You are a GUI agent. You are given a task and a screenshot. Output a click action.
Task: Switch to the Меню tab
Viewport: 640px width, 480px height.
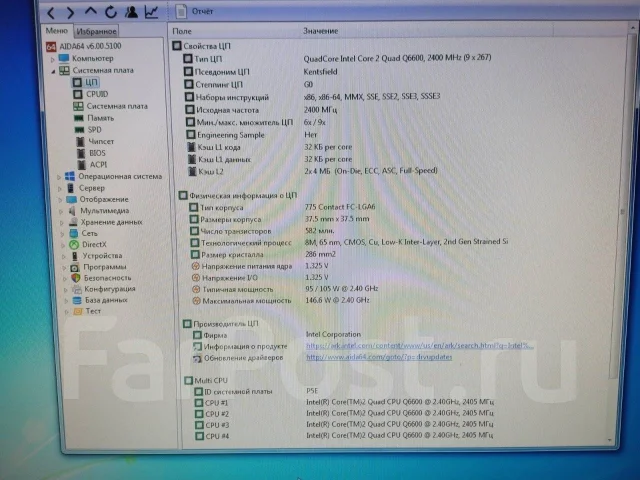[56, 31]
